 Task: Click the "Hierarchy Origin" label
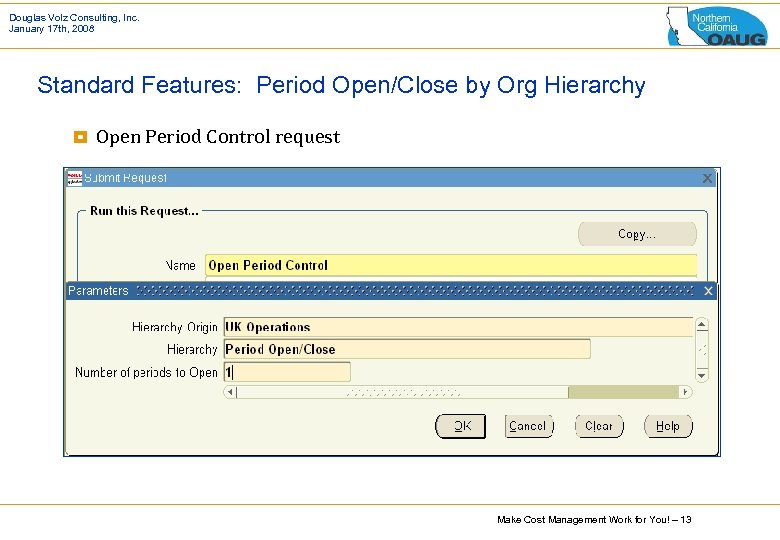pyautogui.click(x=175, y=327)
